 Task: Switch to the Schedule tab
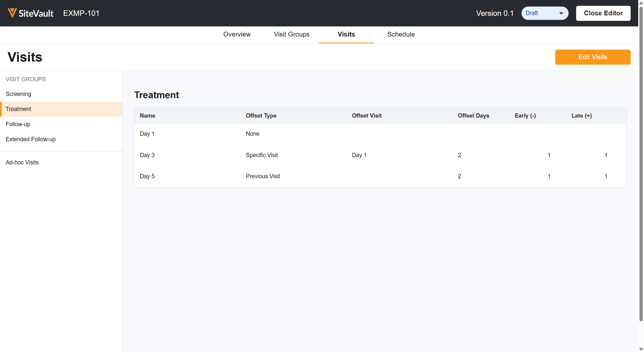401,34
